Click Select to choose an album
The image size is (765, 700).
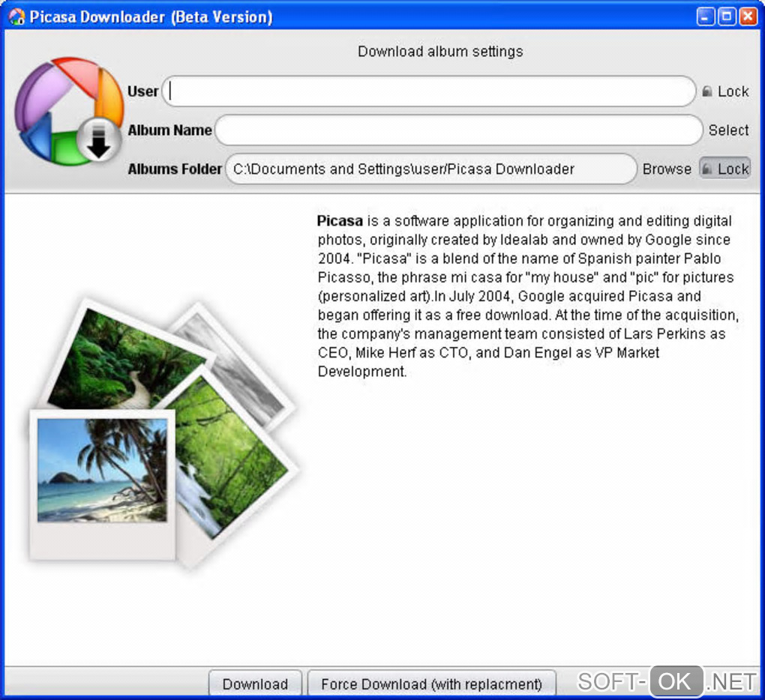coord(728,130)
